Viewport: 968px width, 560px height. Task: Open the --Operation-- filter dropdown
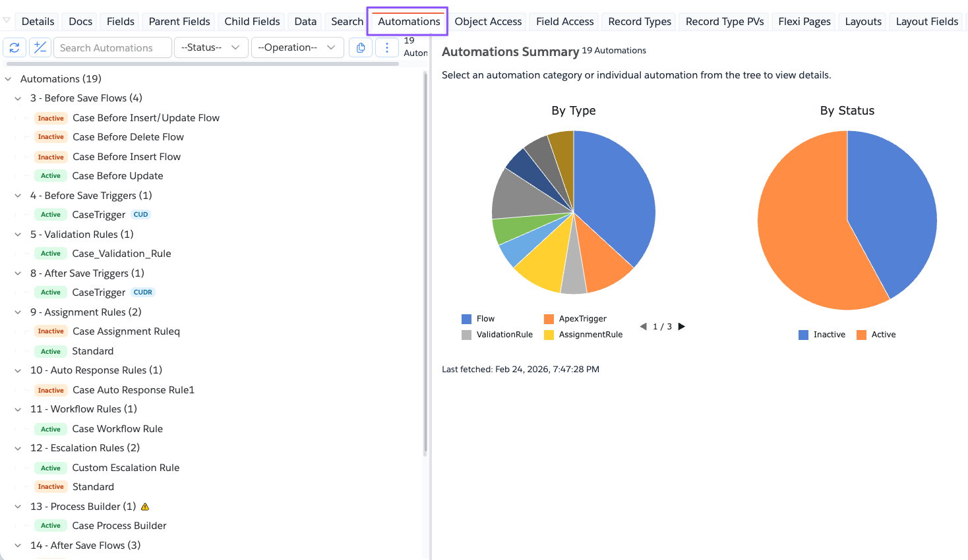[297, 47]
